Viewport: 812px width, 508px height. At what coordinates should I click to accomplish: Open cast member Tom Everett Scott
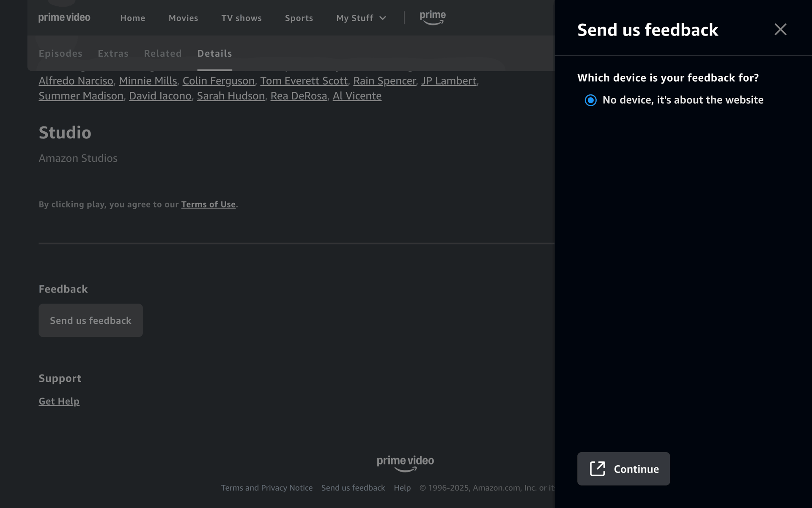(x=304, y=80)
